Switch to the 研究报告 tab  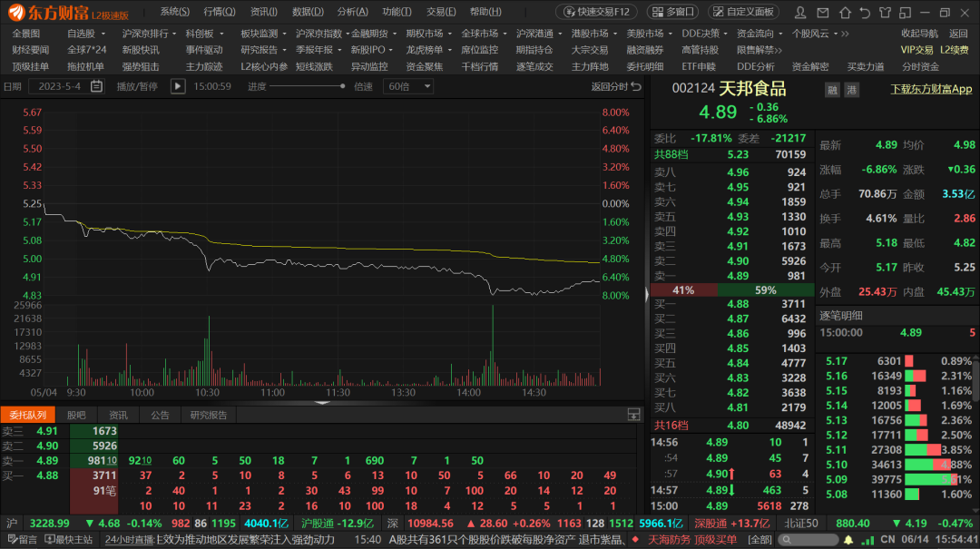[x=208, y=415]
